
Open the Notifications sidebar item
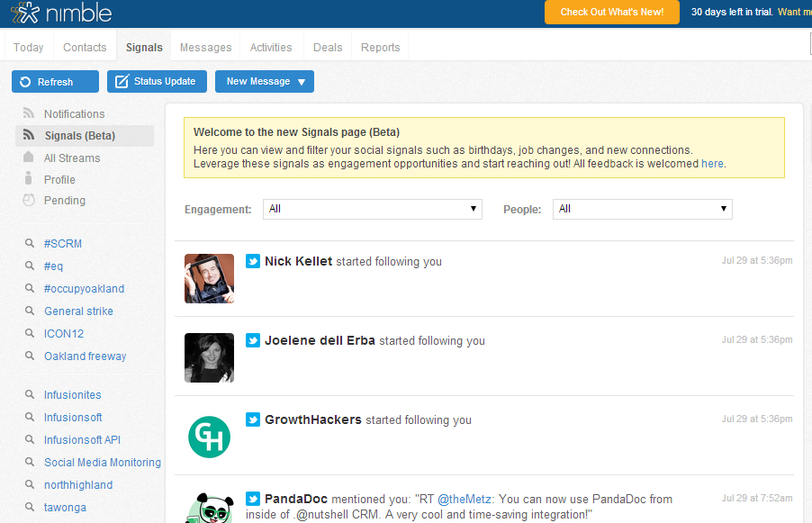(x=74, y=114)
